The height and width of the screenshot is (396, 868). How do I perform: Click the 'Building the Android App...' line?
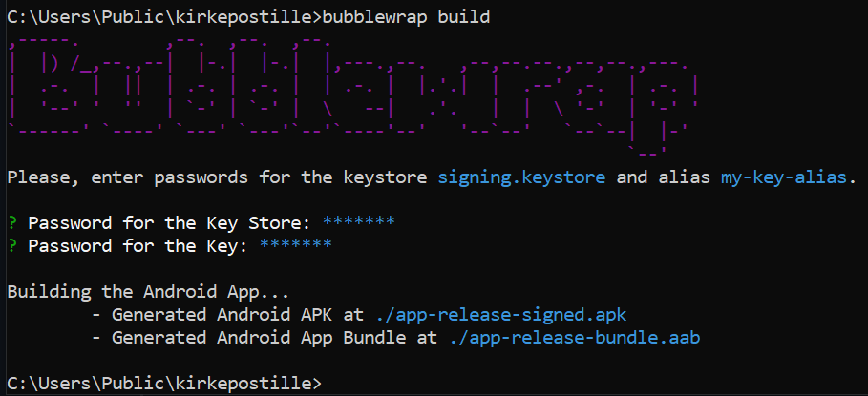click(x=148, y=291)
